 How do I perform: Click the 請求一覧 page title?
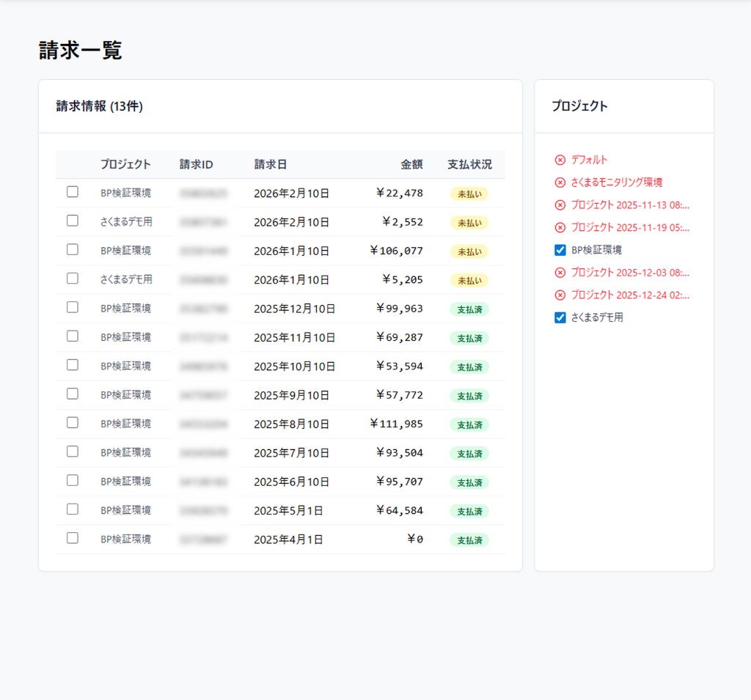point(80,51)
